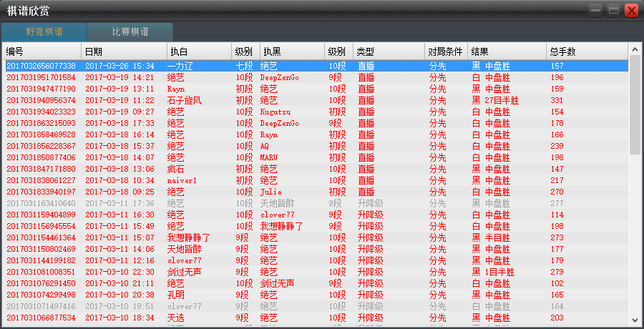Select the row with opponent Julie
The width and height of the screenshot is (644, 329).
point(317,192)
